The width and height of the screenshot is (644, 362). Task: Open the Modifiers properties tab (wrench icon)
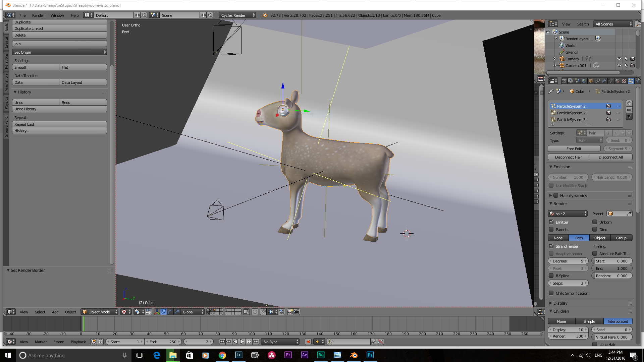(604, 81)
